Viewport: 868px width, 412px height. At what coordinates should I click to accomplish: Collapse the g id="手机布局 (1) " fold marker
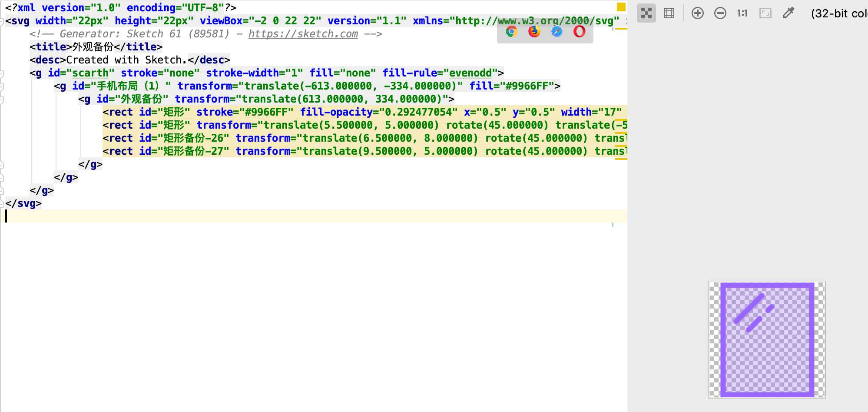point(2,87)
